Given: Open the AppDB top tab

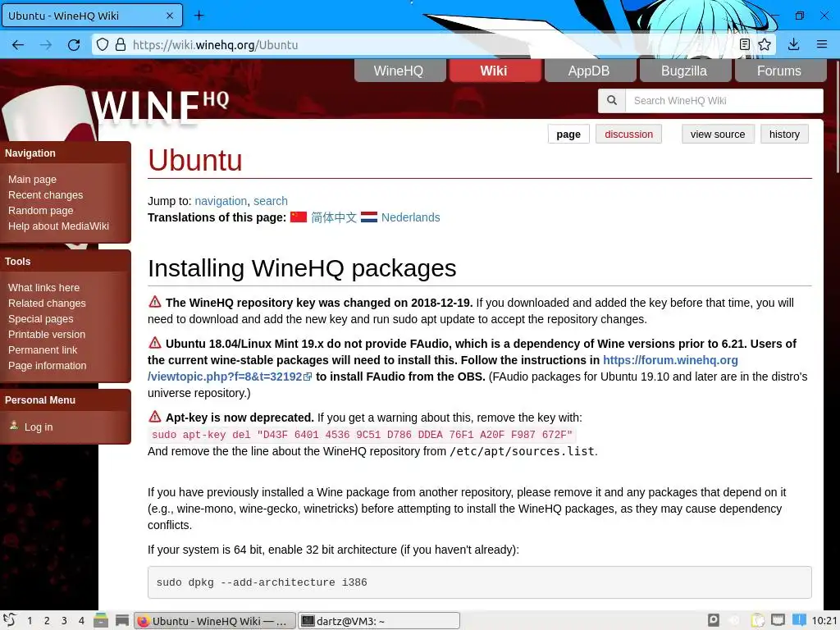Looking at the screenshot, I should [590, 71].
